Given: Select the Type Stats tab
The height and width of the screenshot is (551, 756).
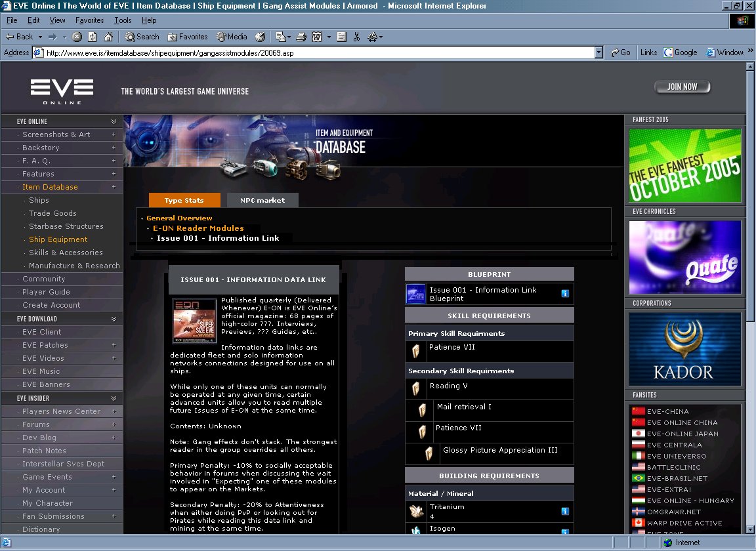Looking at the screenshot, I should pos(184,200).
